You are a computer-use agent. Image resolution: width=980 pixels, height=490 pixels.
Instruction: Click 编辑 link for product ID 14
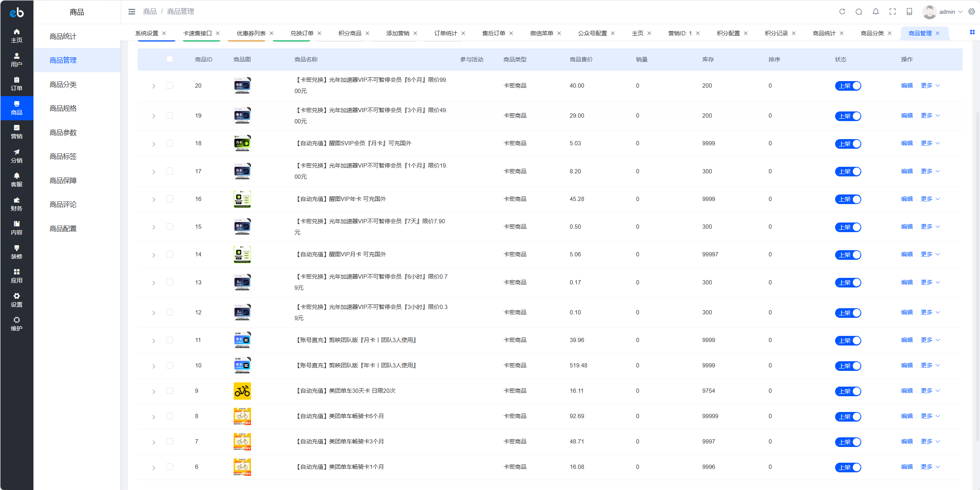(907, 254)
